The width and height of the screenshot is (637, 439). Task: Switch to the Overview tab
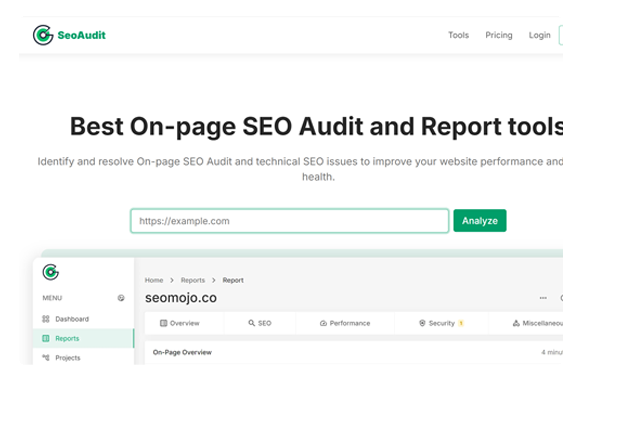click(x=180, y=324)
